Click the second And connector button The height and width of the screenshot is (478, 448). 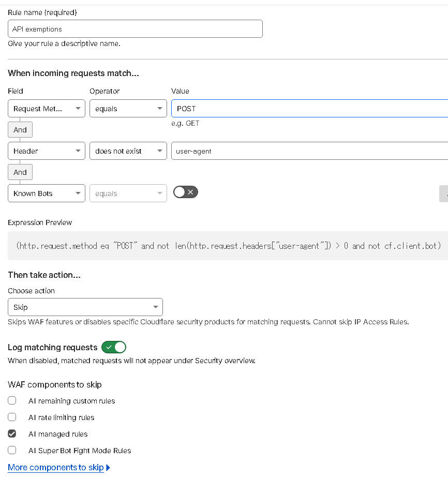click(x=20, y=172)
